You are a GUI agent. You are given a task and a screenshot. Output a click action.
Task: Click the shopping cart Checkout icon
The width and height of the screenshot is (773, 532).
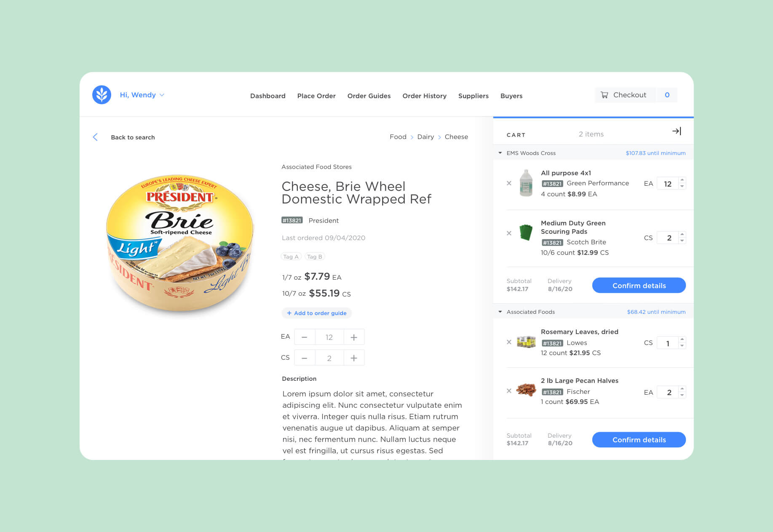[604, 95]
